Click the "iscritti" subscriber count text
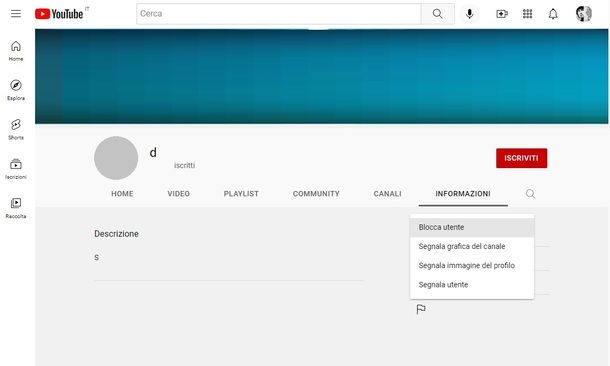610x366 pixels. [184, 165]
